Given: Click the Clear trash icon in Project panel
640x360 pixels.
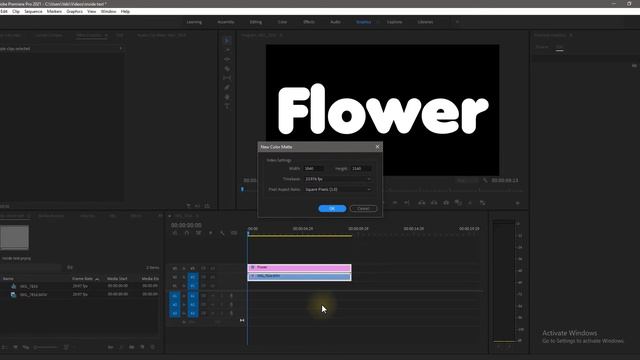Looking at the screenshot, I should click(153, 347).
